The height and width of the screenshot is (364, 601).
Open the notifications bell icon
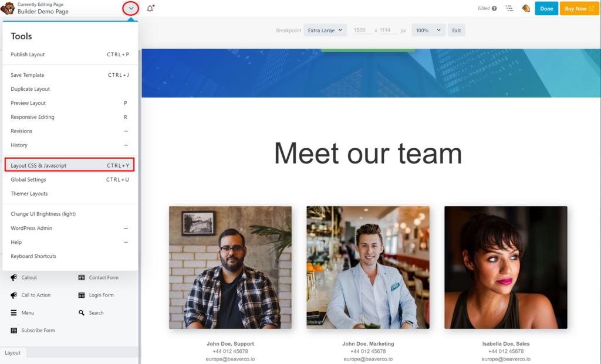150,8
